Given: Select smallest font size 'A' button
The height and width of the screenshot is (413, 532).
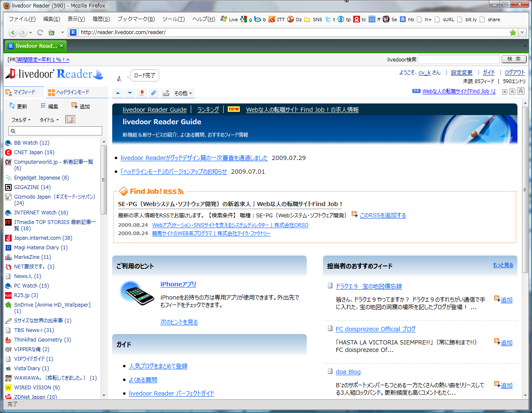Looking at the screenshot, I should coord(505,92).
